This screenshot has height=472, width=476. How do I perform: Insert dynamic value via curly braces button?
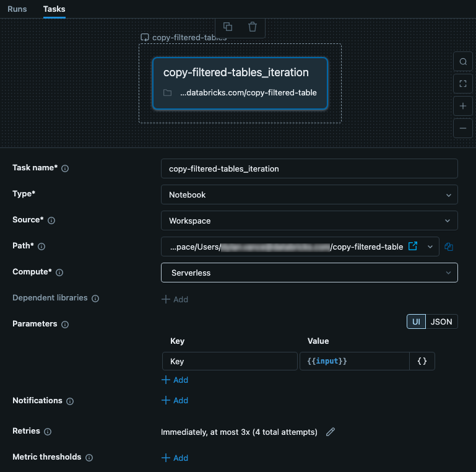(x=422, y=361)
